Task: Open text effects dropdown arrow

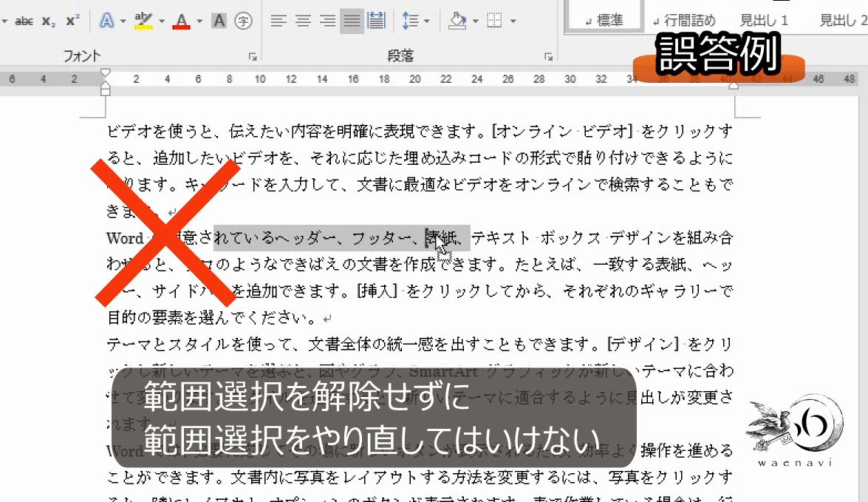Action: (123, 21)
